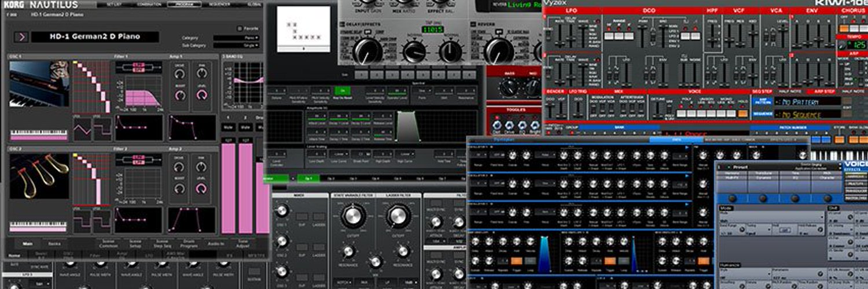Select the Banks tab at Nautilus bottom
This screenshot has height=289, width=868.
pyautogui.click(x=54, y=244)
